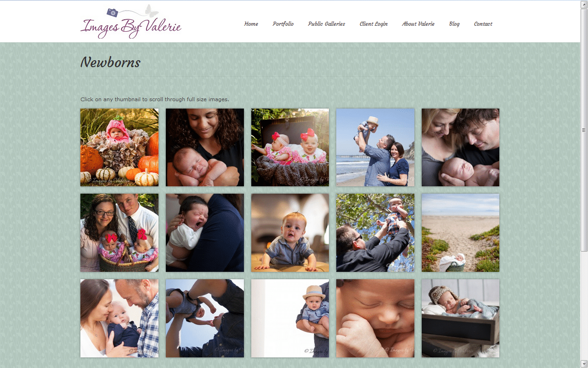Click the scrollbar down arrow
The image size is (588, 368).
click(584, 363)
